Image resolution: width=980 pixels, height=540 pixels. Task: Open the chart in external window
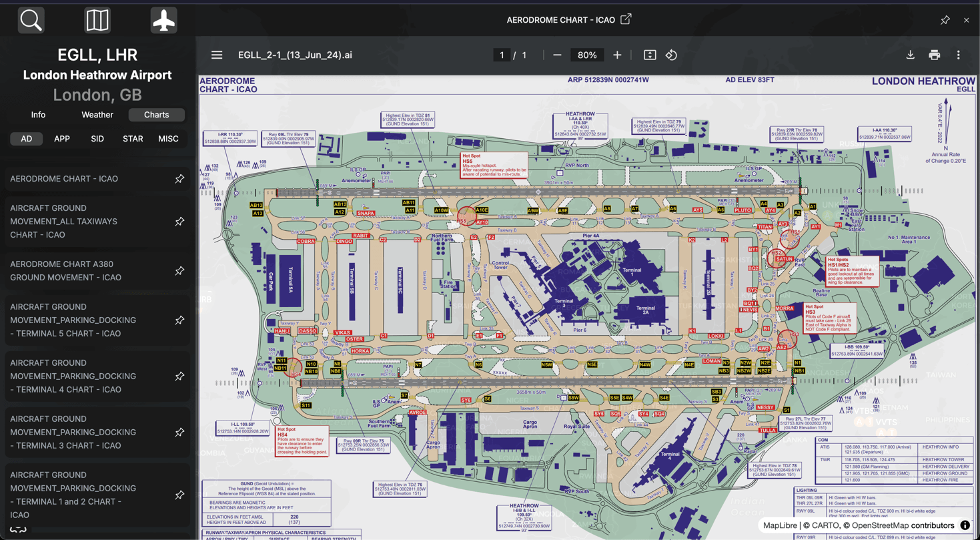coord(626,19)
